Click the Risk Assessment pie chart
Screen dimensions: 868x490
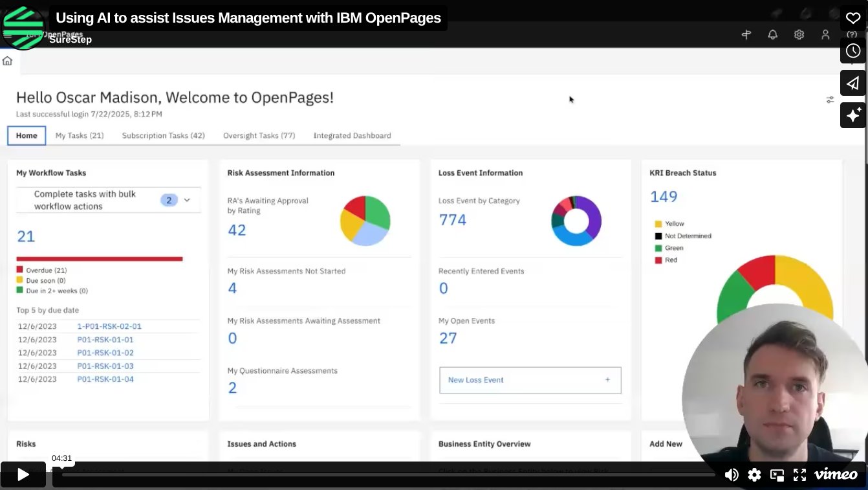tap(365, 221)
